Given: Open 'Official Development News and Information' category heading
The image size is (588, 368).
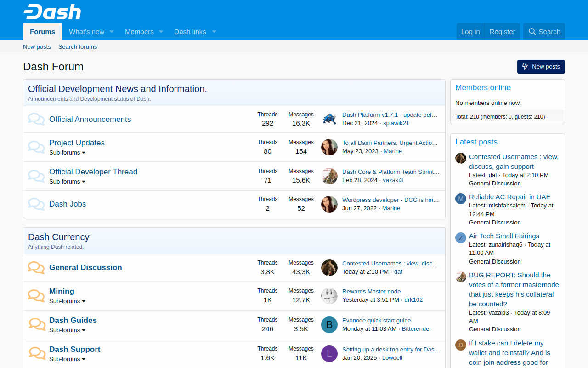Looking at the screenshot, I should pos(118,89).
